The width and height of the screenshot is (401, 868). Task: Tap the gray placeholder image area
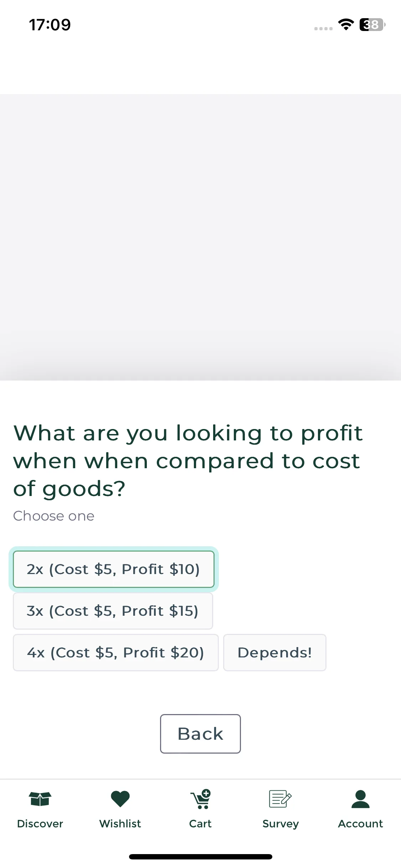(200, 237)
